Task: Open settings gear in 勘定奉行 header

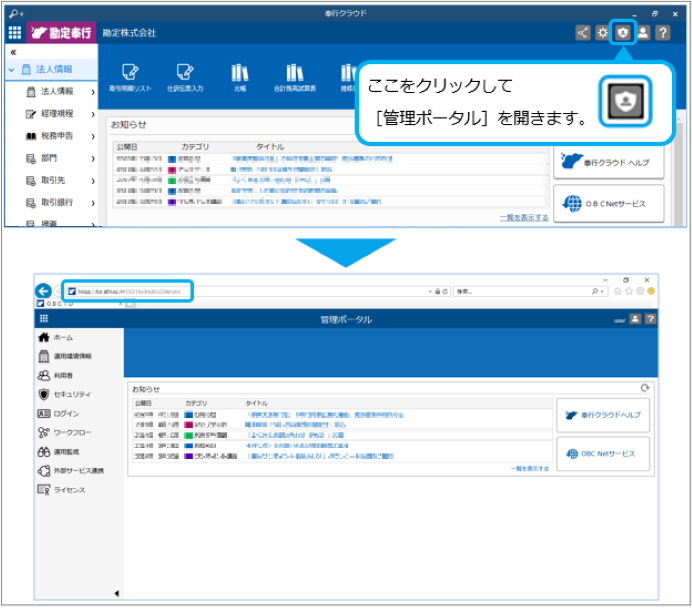Action: coord(603,33)
